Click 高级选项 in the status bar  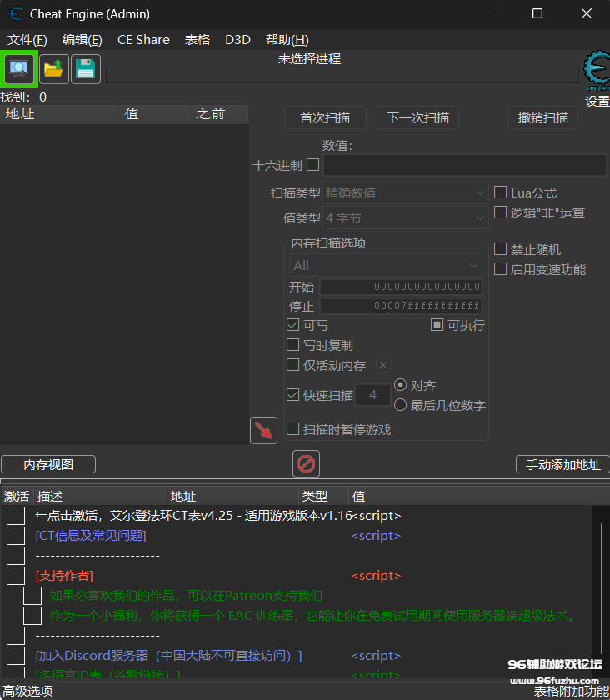click(x=27, y=692)
